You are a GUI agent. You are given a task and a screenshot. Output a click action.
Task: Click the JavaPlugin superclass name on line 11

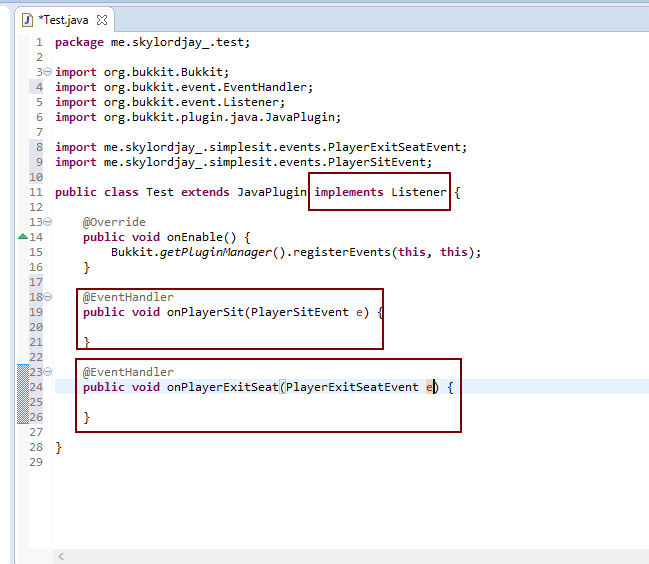coord(272,192)
